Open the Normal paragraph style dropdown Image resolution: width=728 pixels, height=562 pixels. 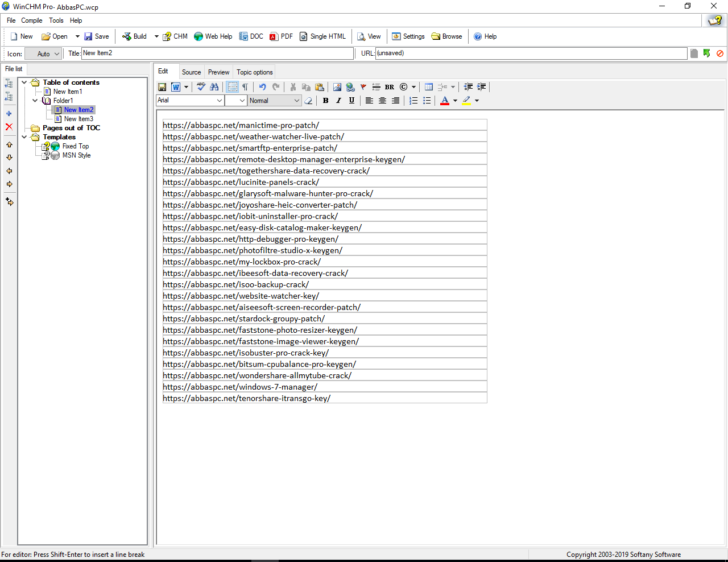275,100
